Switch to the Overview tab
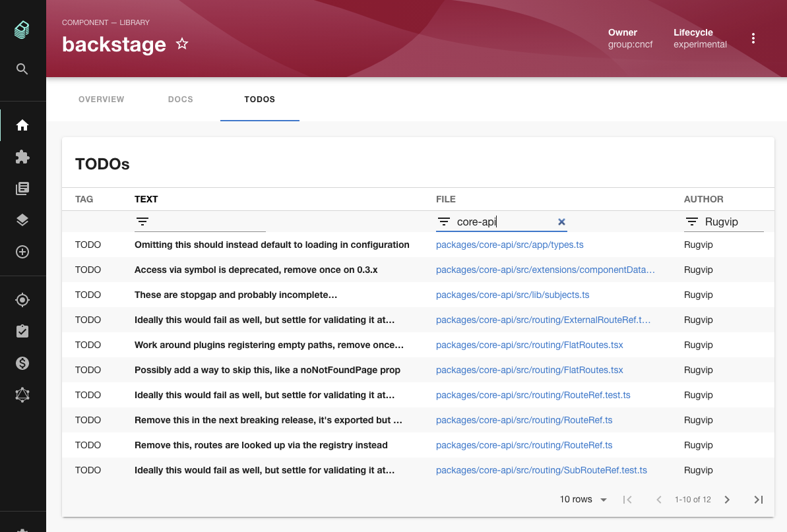Viewport: 787px width, 532px height. [x=102, y=100]
